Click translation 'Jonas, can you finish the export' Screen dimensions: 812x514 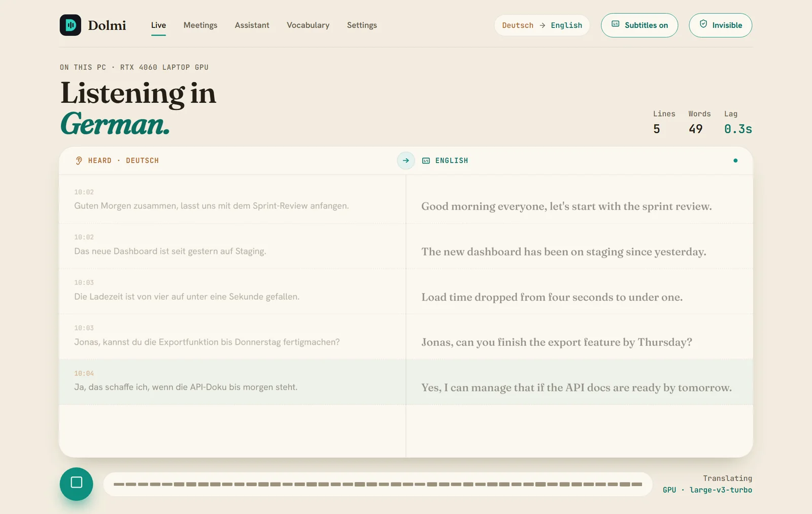[x=557, y=342]
